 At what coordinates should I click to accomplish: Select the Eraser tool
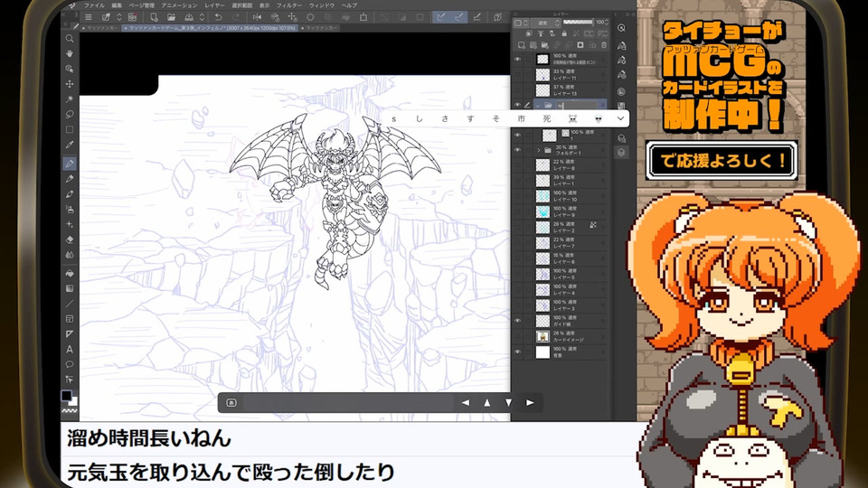(x=70, y=239)
